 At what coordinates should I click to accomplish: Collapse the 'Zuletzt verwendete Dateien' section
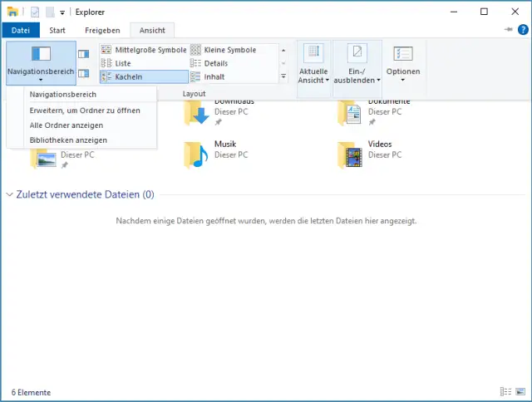10,195
